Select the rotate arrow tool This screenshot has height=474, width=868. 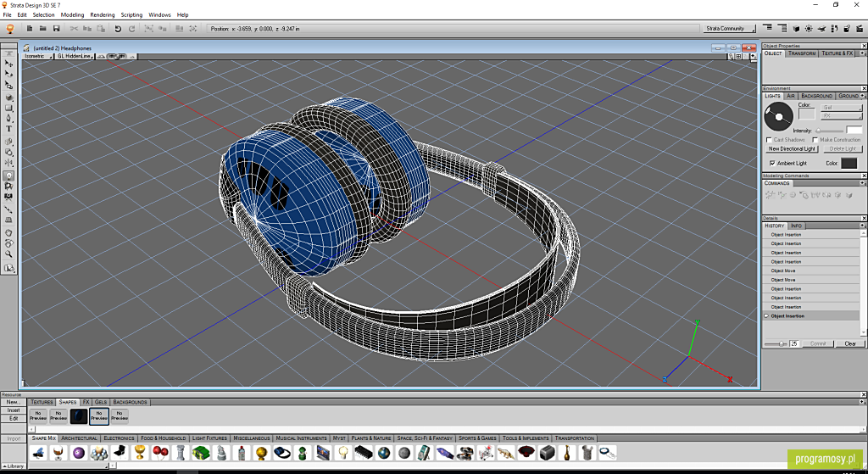[x=8, y=75]
